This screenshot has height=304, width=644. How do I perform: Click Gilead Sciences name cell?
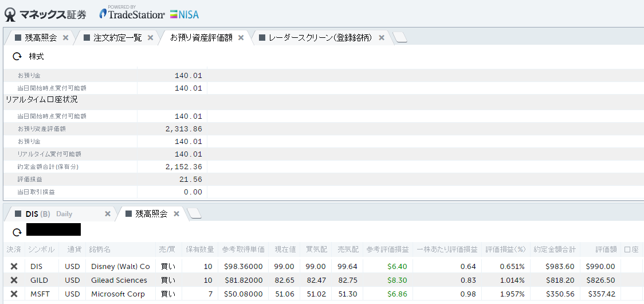(119, 280)
